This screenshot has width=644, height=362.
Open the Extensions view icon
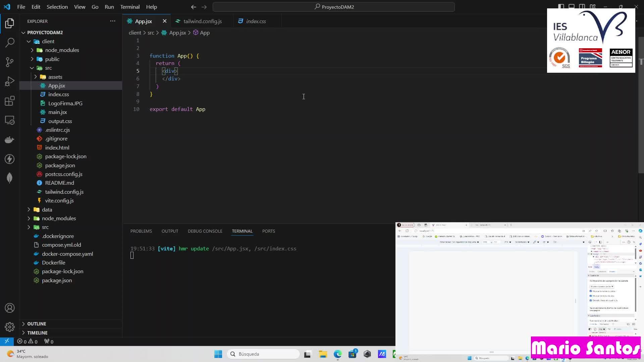coord(10,101)
